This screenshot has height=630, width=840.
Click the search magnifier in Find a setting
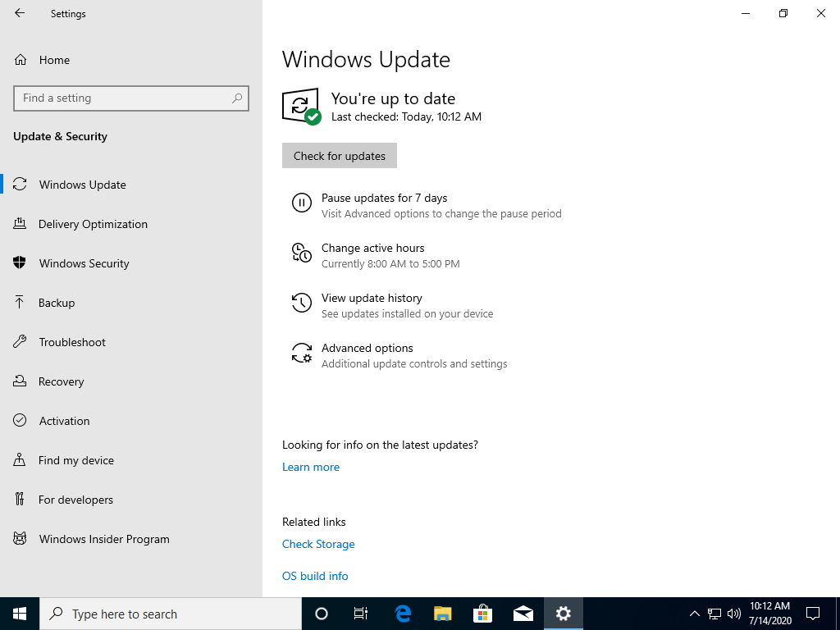point(237,98)
